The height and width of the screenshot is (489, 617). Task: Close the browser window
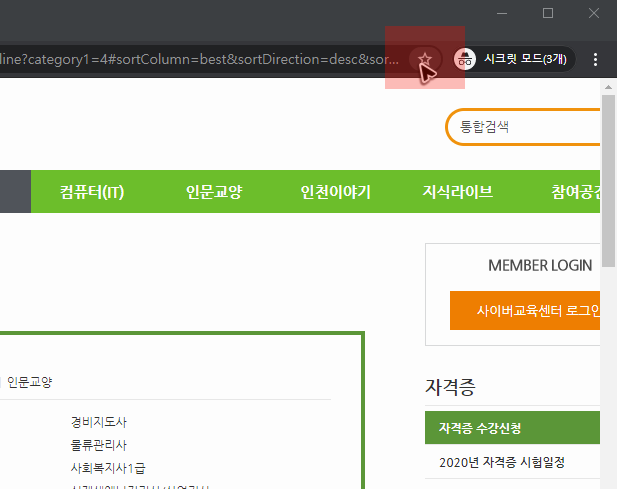tap(594, 13)
